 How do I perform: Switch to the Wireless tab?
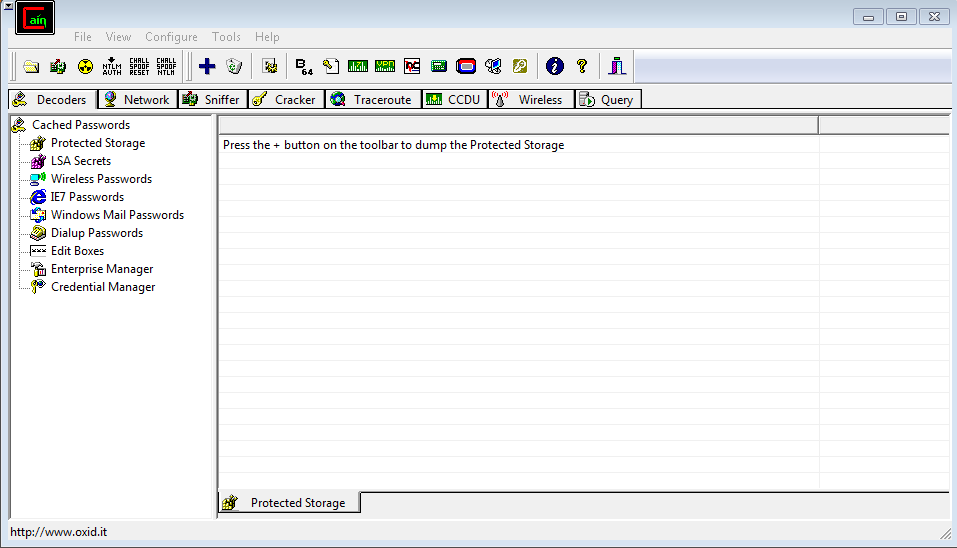coord(532,99)
